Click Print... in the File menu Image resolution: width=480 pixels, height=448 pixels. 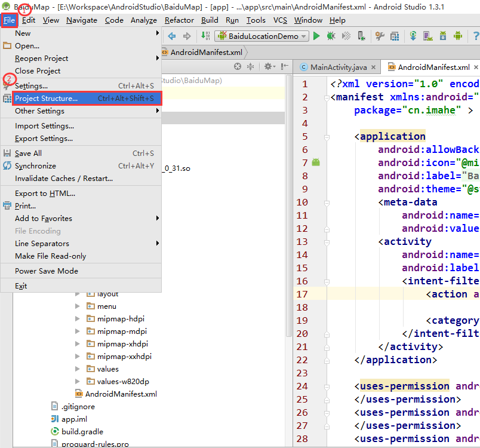point(81,205)
